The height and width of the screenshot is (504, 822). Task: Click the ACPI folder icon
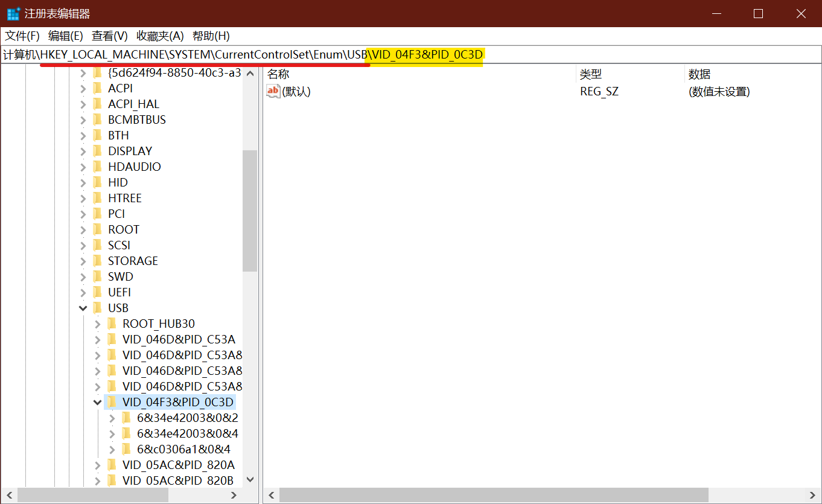(x=98, y=88)
